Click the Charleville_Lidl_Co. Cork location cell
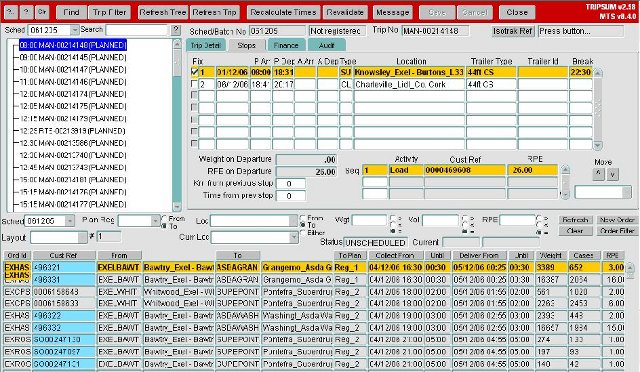Image resolution: width=640 pixels, height=372 pixels. tap(409, 85)
